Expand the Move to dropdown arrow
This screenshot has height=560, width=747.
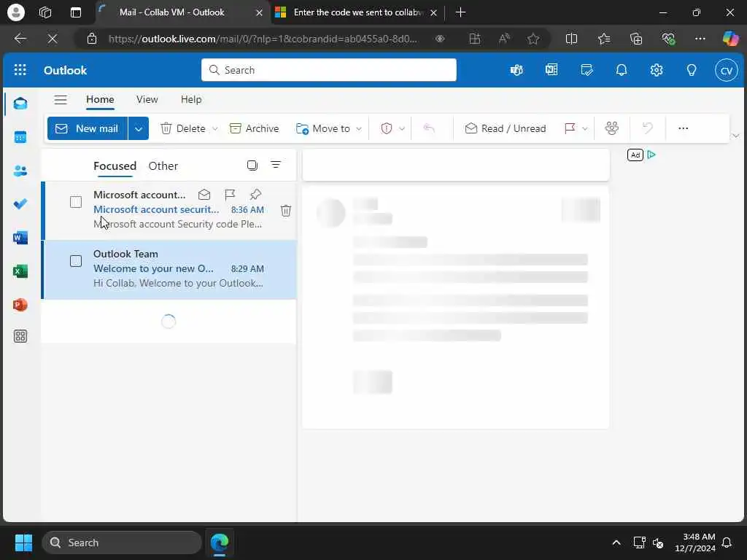pyautogui.click(x=359, y=128)
